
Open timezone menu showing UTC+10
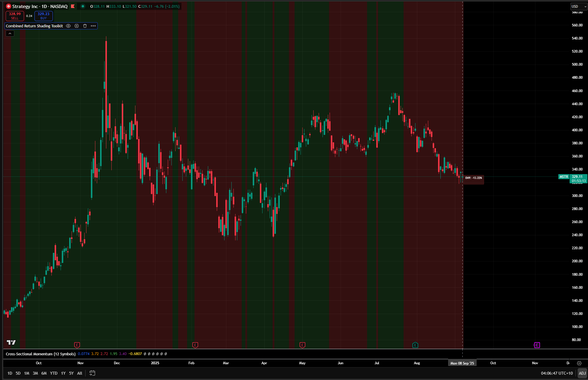[557, 373]
